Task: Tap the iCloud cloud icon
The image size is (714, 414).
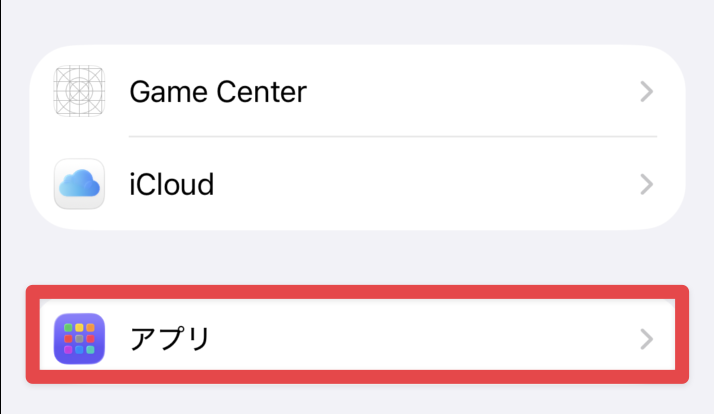Action: click(80, 184)
